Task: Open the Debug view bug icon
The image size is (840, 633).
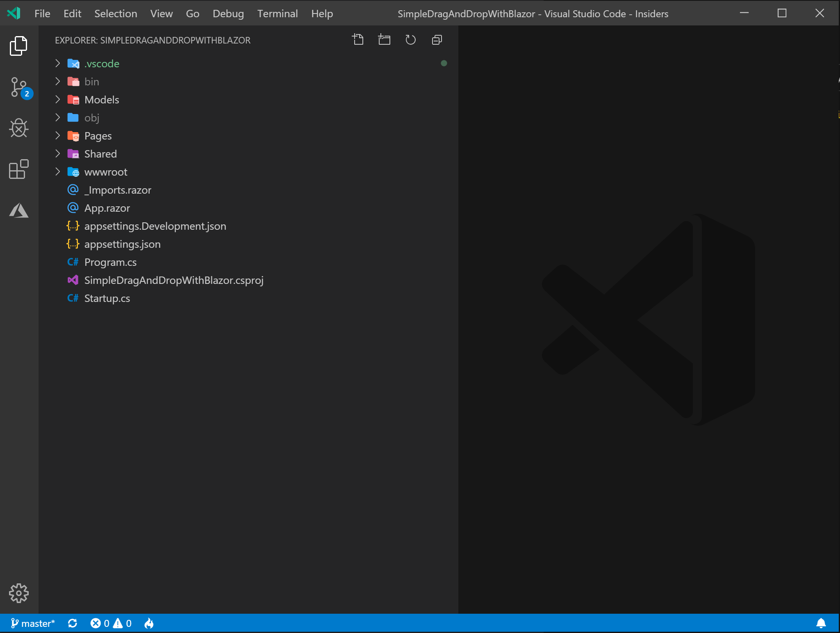Action: click(x=19, y=128)
